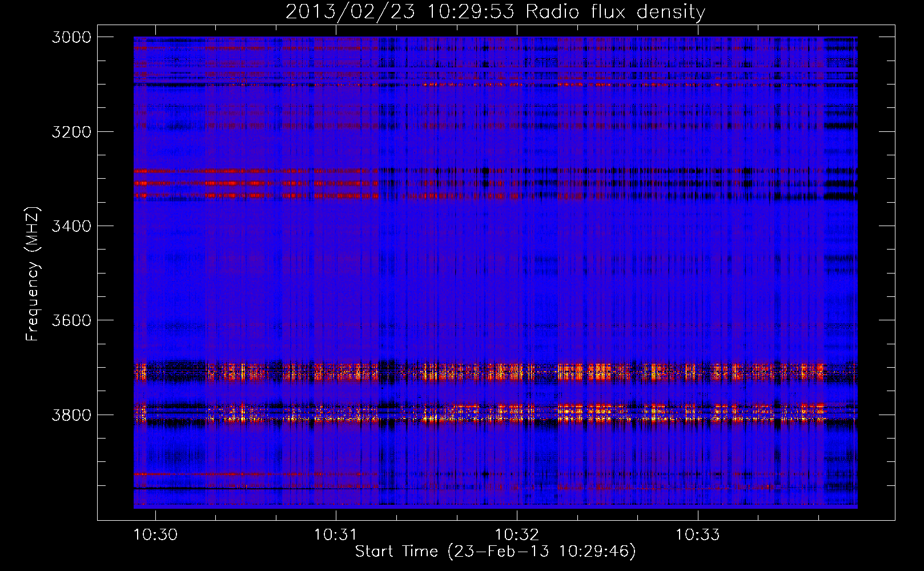
Task: Click the 3400 frequency axis label
Action: point(71,226)
